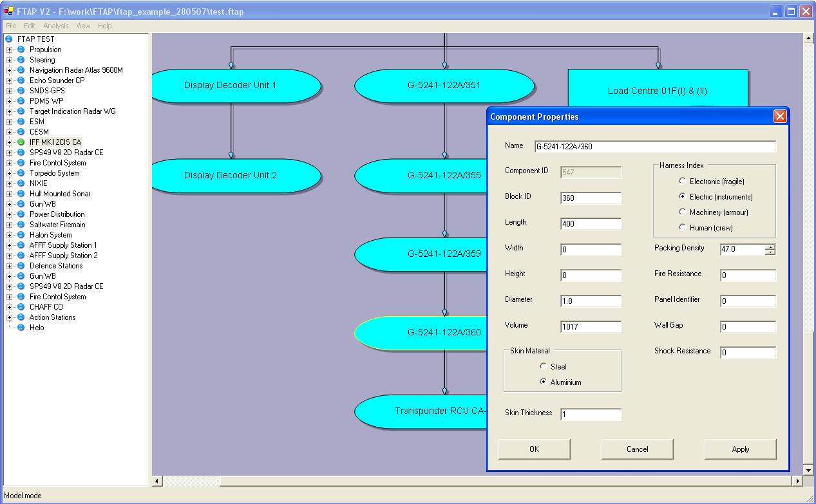Expand the Steering tree node
This screenshot has height=504, width=816.
click(9, 60)
